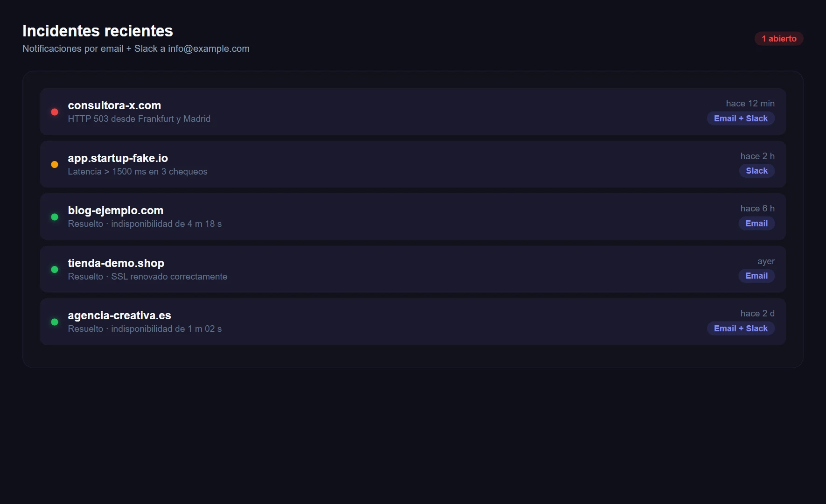This screenshot has height=504, width=826.
Task: Click the '1 abierto' badge
Action: (779, 39)
